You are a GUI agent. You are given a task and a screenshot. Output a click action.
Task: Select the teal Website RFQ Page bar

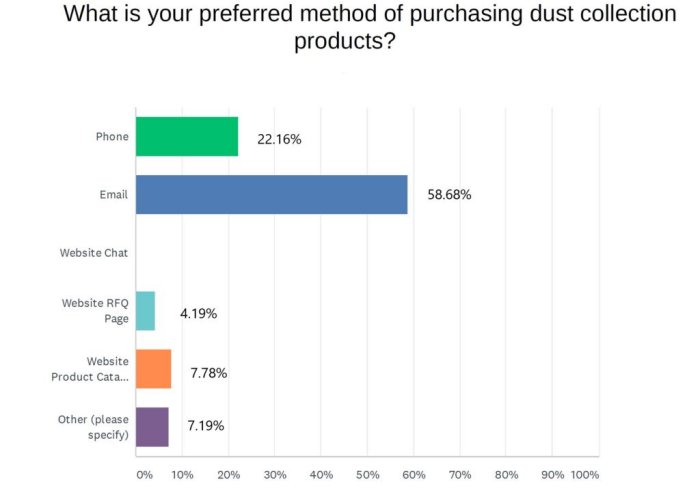(145, 311)
